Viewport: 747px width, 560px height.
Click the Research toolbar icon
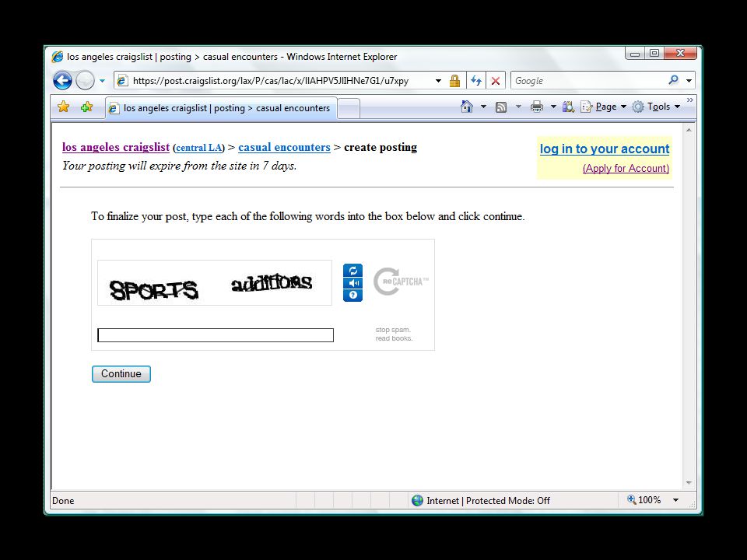click(x=568, y=107)
